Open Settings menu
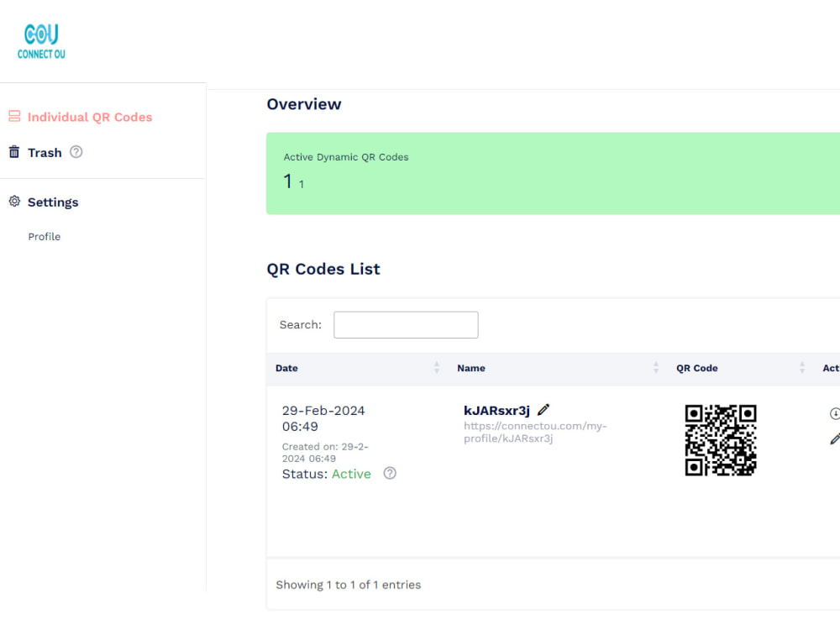This screenshot has height=630, width=840. (53, 202)
